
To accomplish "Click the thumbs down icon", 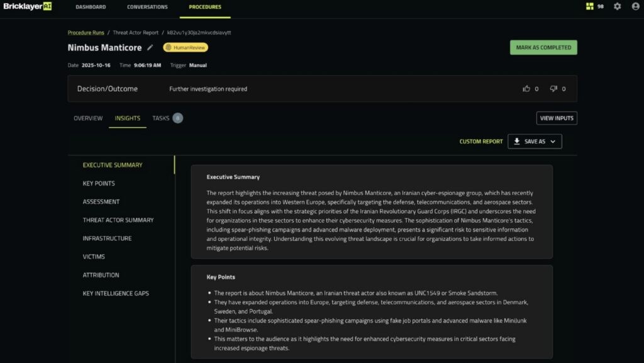I will [553, 89].
